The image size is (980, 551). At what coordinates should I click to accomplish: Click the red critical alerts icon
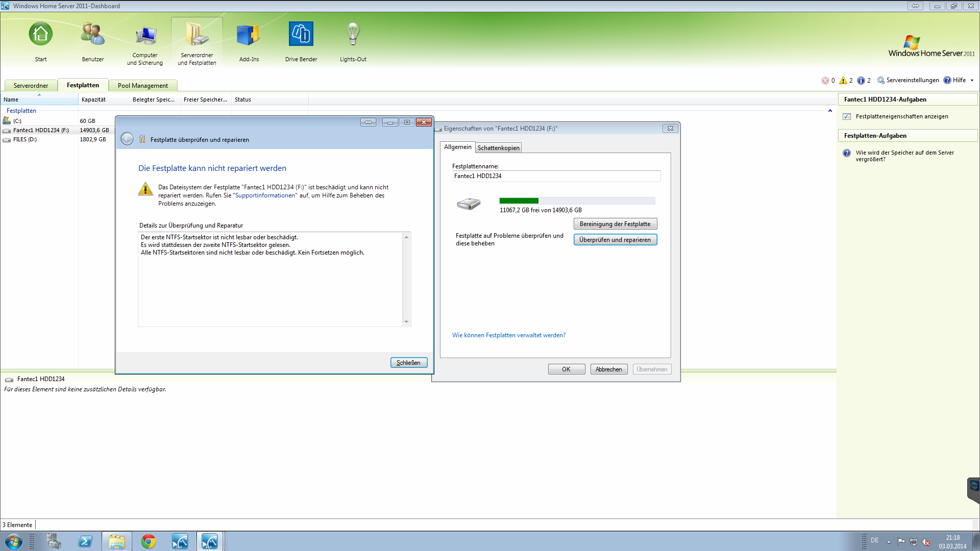point(825,81)
